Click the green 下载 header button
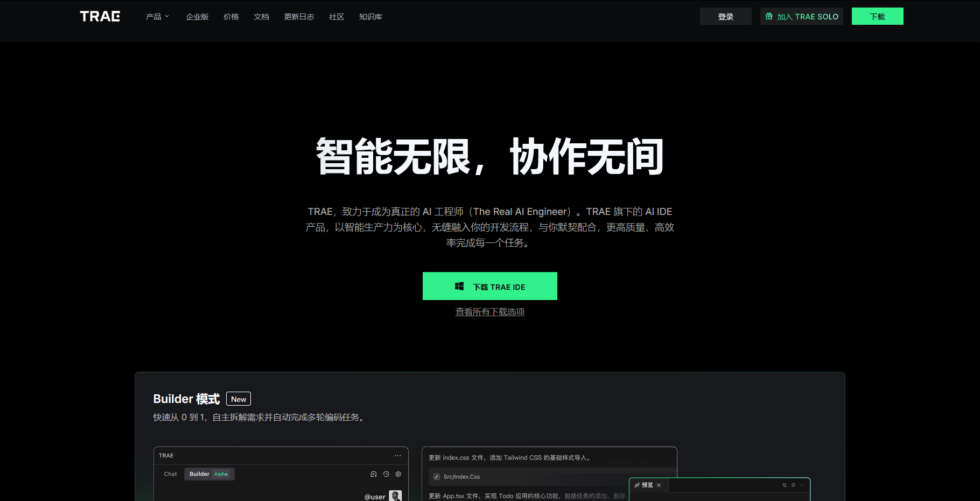 878,16
